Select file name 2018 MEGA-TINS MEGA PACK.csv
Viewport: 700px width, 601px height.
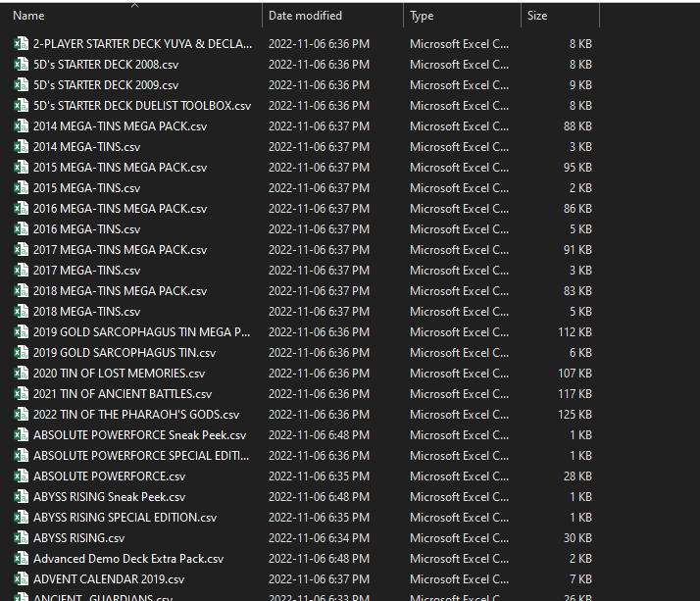click(120, 290)
